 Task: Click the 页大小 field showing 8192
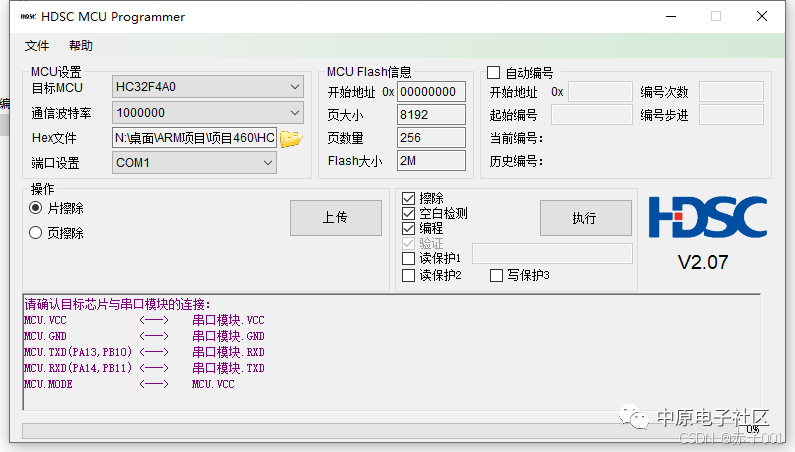tap(431, 115)
